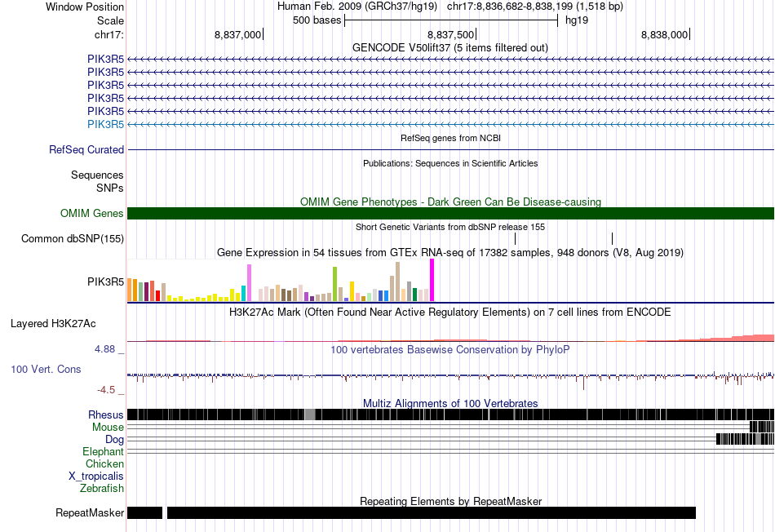
Task: Select the Zebrafish alignment label
Action: 102,489
